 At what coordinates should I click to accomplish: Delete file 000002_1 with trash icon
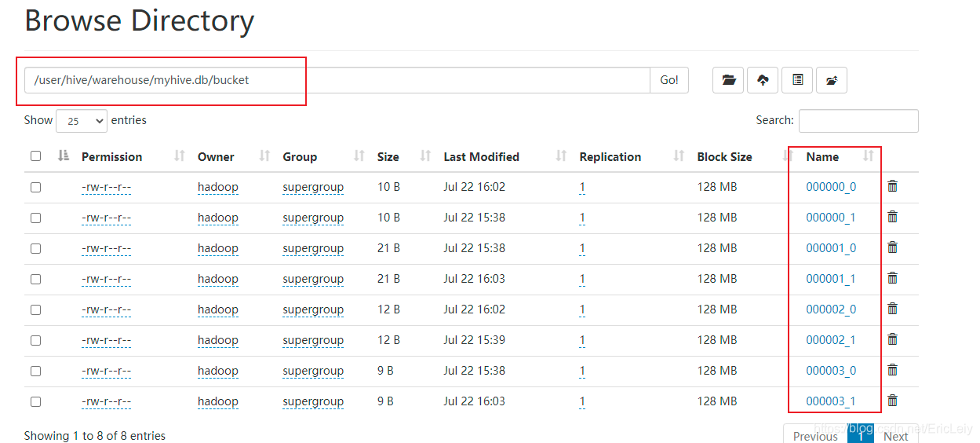click(x=892, y=339)
